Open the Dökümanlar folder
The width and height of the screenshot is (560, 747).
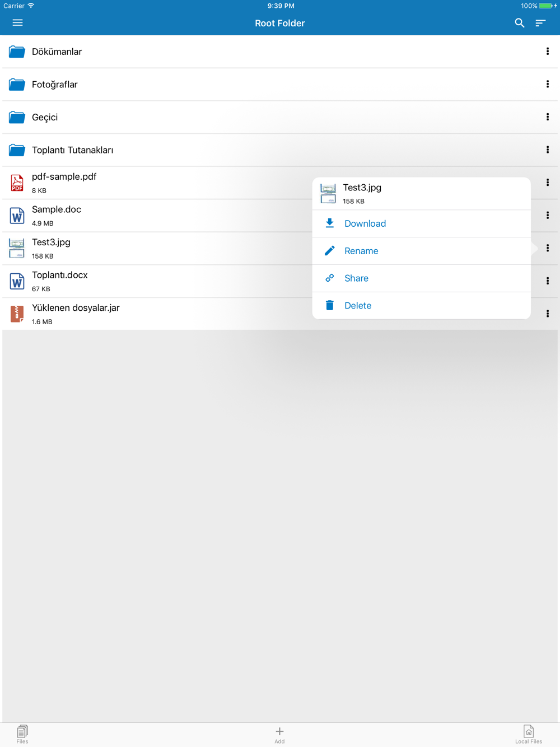[280, 52]
